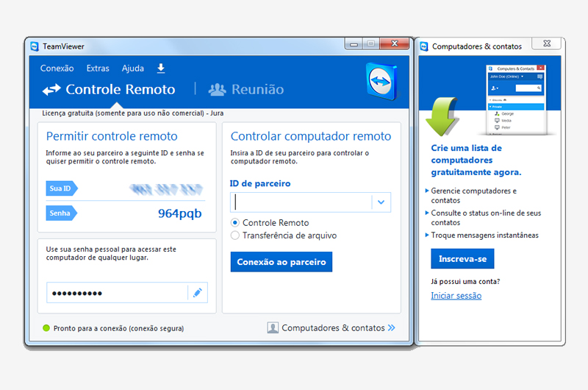This screenshot has height=390, width=588.
Task: Click the contacts list preview thumbnail
Action: point(516,100)
